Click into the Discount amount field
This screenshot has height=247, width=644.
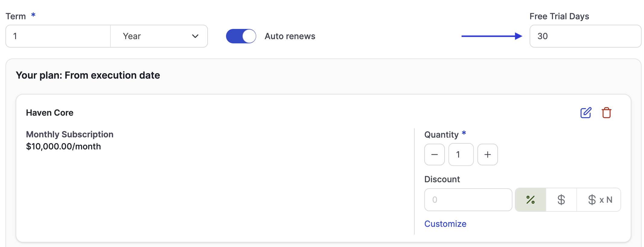point(468,200)
